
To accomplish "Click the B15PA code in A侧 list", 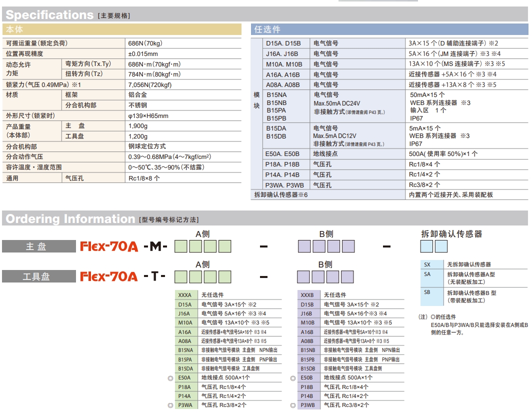I will [x=185, y=359].
